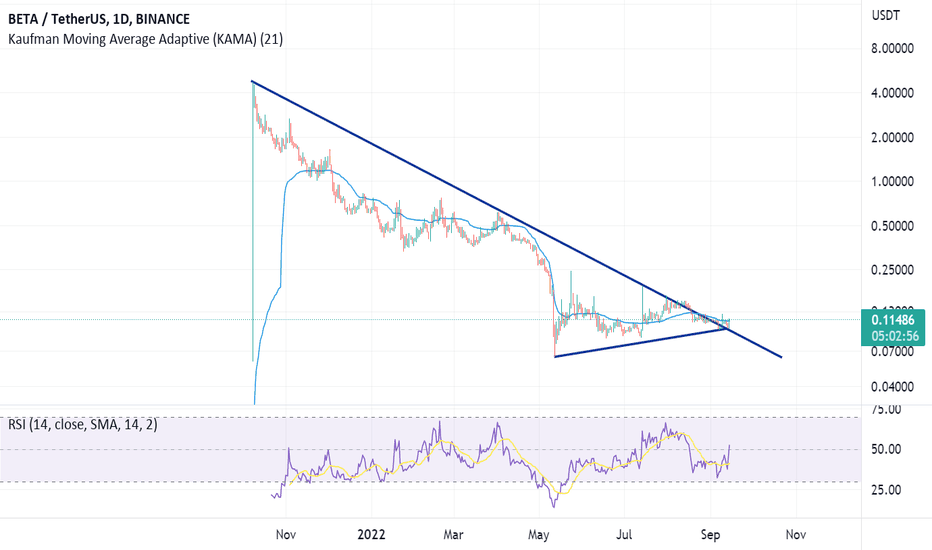The width and height of the screenshot is (932, 550).
Task: Click the BETA / TetherUS, 1D, BINANCE title
Action: tap(99, 19)
